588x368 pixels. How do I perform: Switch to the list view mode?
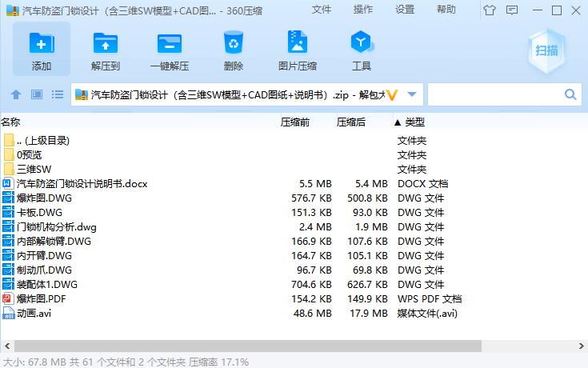pos(58,94)
